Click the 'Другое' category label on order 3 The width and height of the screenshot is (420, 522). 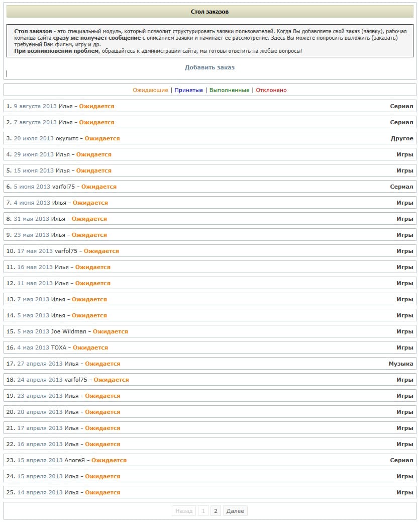point(402,138)
